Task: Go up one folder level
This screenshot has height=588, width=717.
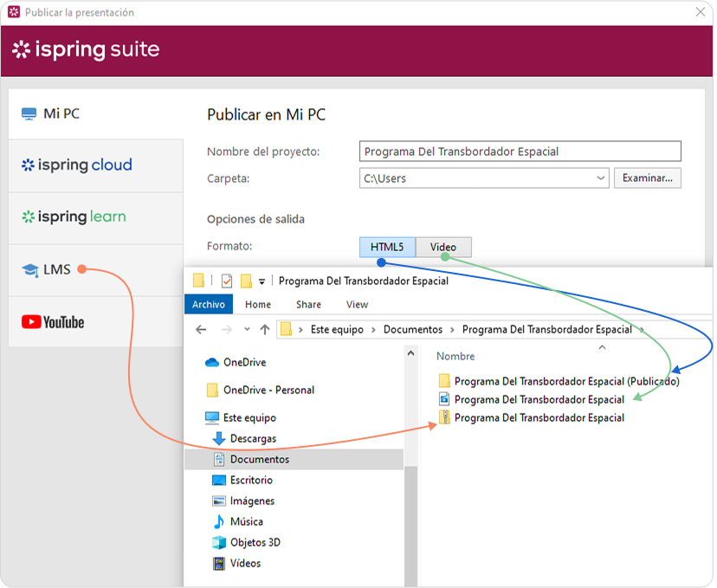Action: (x=265, y=330)
